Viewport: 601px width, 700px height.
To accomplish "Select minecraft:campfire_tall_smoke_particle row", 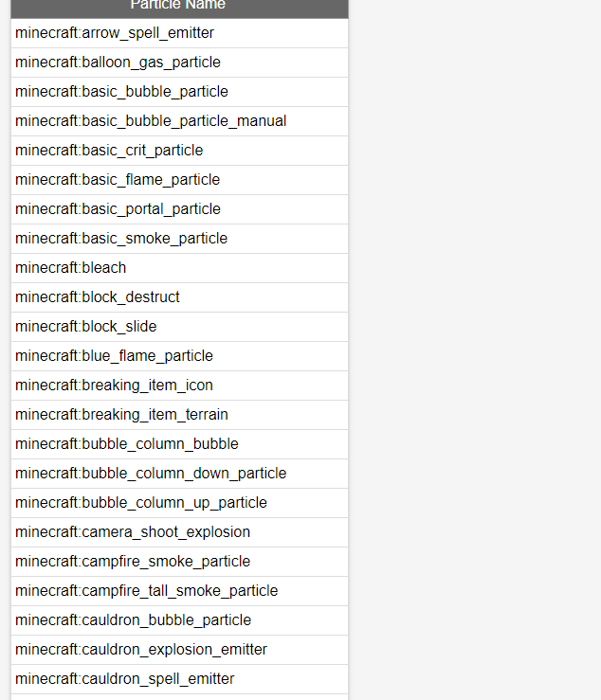I will tap(179, 591).
